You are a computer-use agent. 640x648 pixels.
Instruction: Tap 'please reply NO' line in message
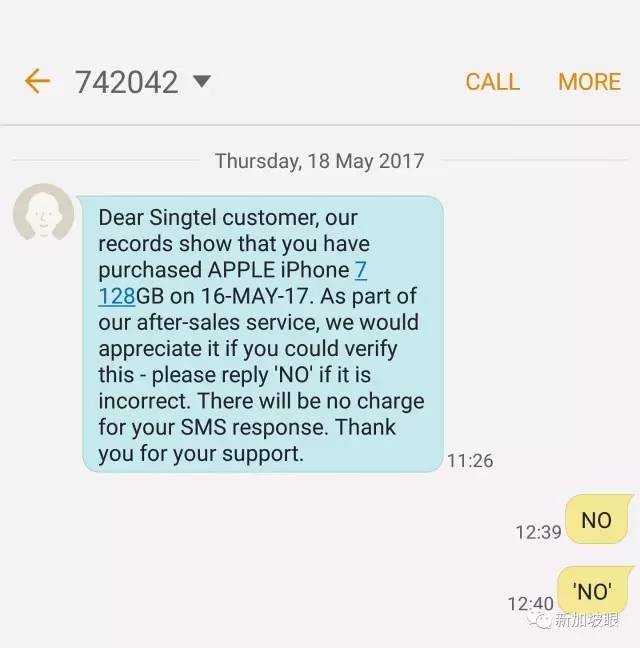(x=234, y=375)
